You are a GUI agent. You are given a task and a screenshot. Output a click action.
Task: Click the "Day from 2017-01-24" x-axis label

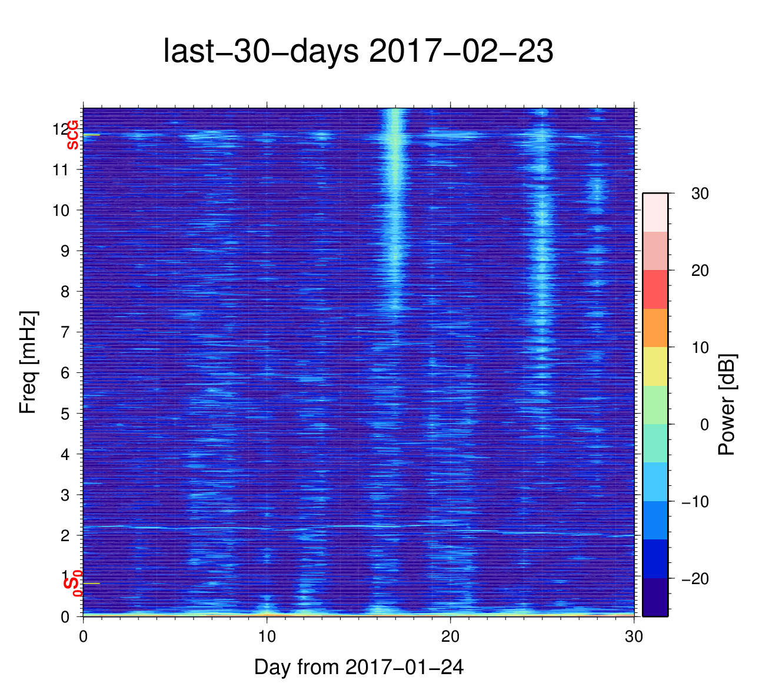click(358, 667)
